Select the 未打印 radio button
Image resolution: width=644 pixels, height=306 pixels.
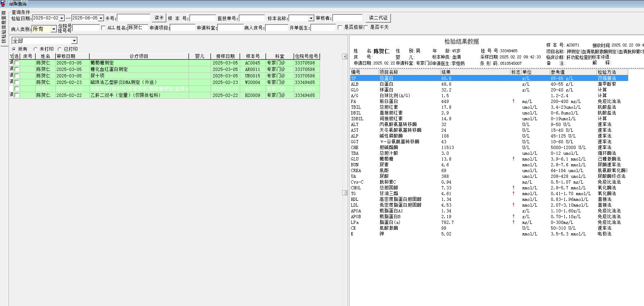pyautogui.click(x=35, y=49)
